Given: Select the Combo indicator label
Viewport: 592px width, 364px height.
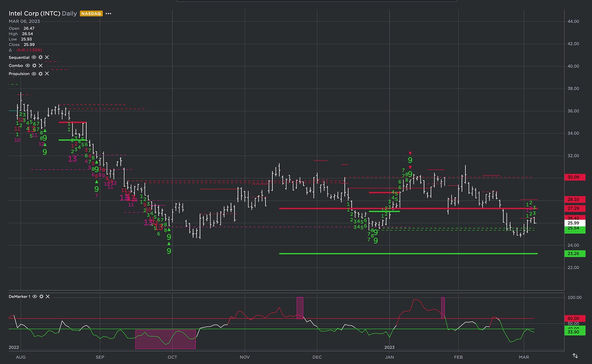Looking at the screenshot, I should pyautogui.click(x=16, y=65).
